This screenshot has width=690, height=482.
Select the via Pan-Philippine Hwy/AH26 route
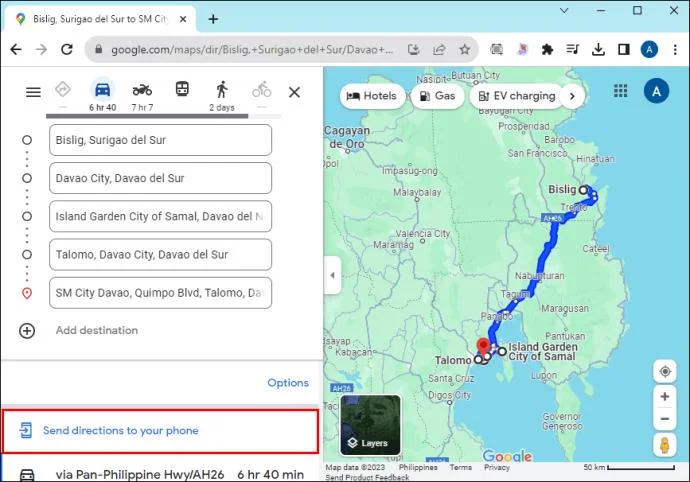[160, 474]
